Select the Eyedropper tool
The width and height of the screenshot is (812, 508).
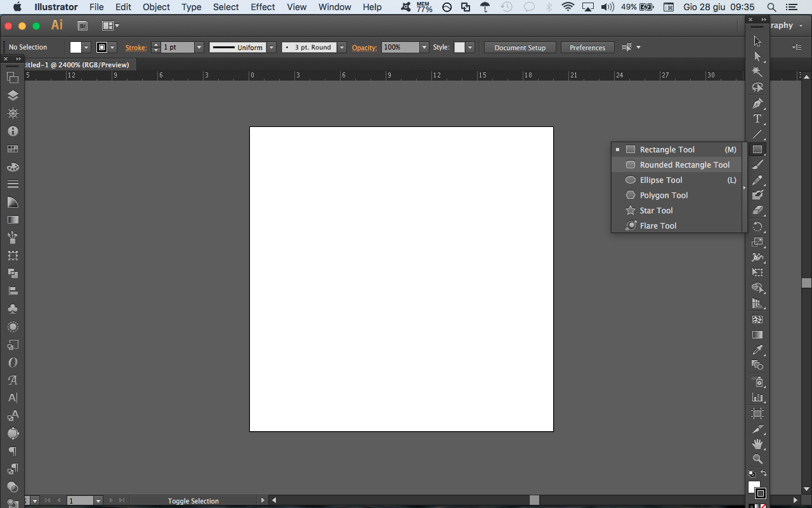(757, 350)
